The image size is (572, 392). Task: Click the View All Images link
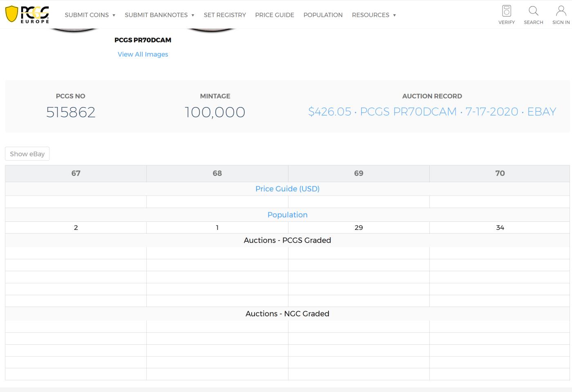coord(143,54)
